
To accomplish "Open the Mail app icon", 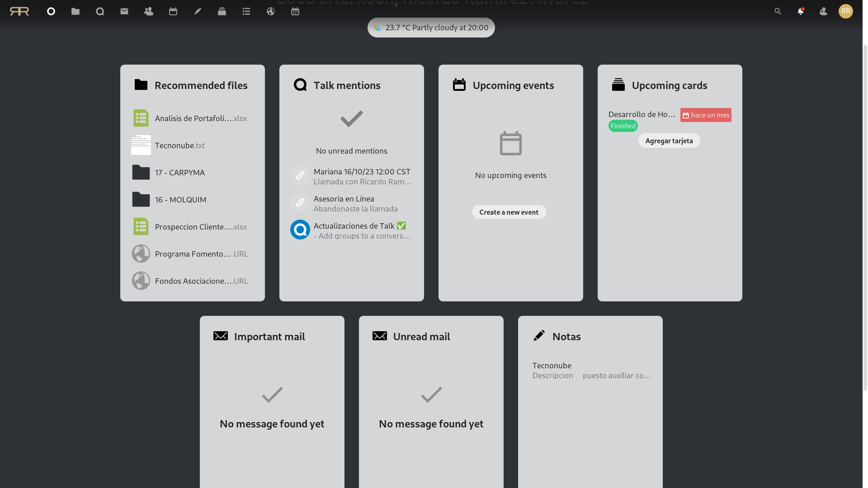I will point(124,12).
